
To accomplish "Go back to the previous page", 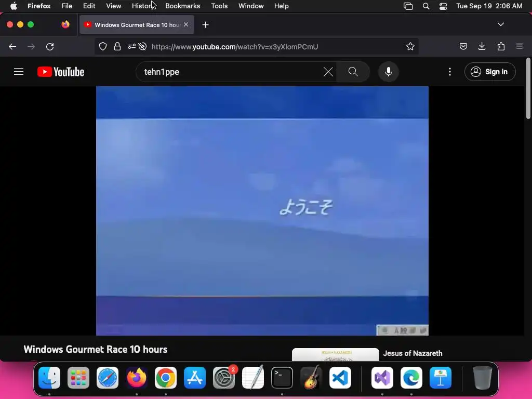I will tap(12, 46).
